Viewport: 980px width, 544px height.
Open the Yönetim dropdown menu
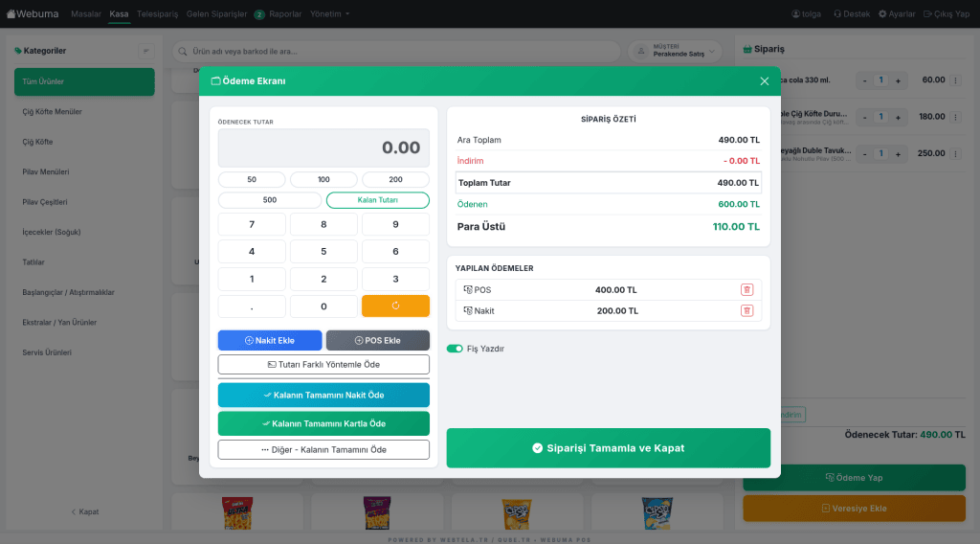click(x=329, y=14)
